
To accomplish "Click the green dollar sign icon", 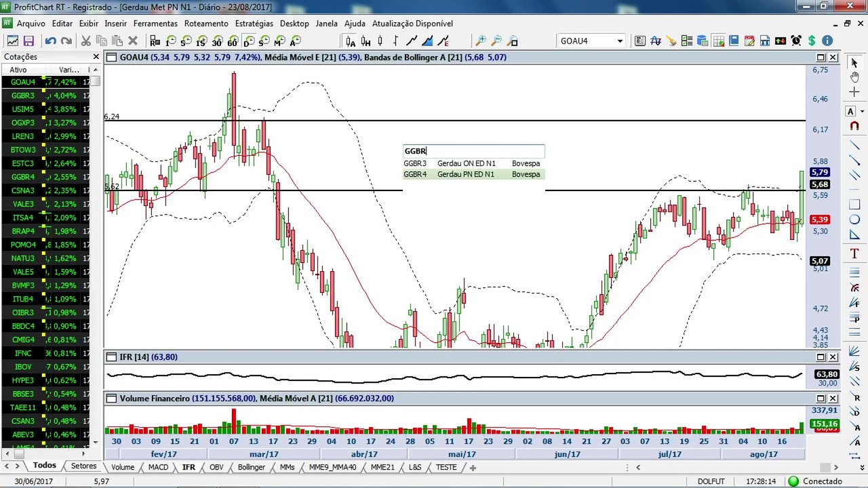I will pyautogui.click(x=812, y=41).
